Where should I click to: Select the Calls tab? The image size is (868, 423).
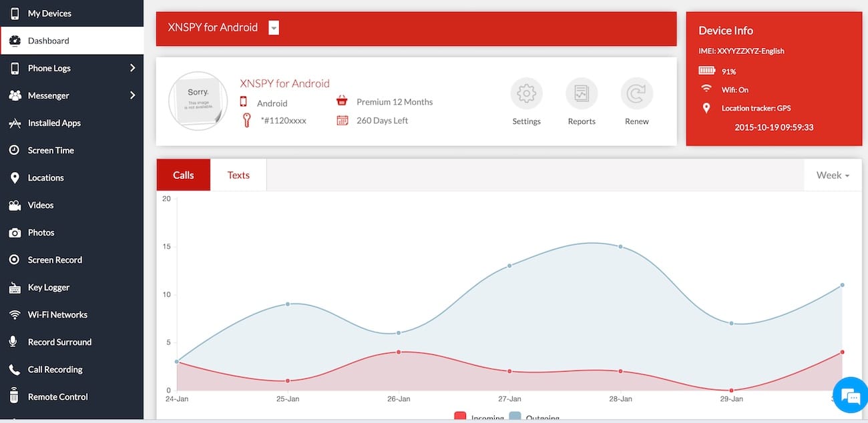point(184,175)
